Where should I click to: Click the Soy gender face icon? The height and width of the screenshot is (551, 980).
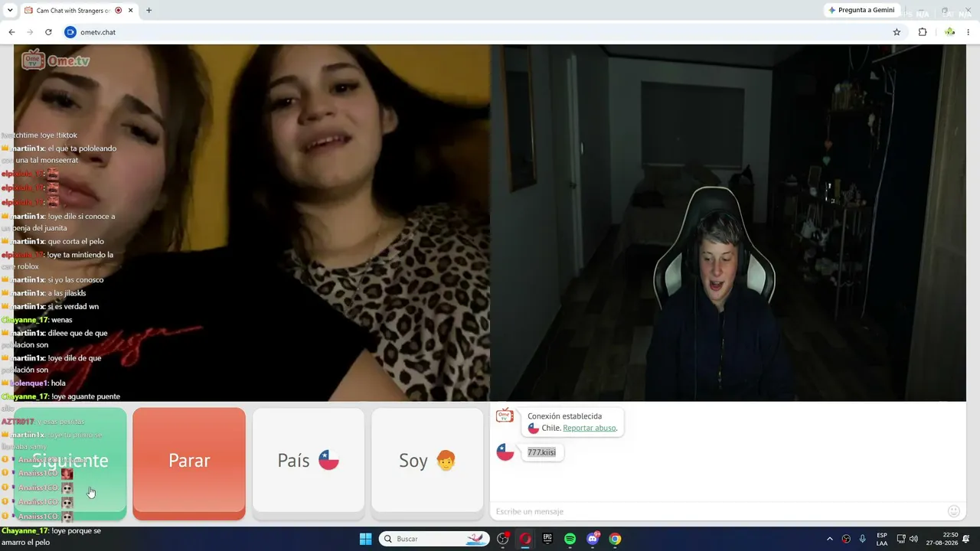point(446,460)
